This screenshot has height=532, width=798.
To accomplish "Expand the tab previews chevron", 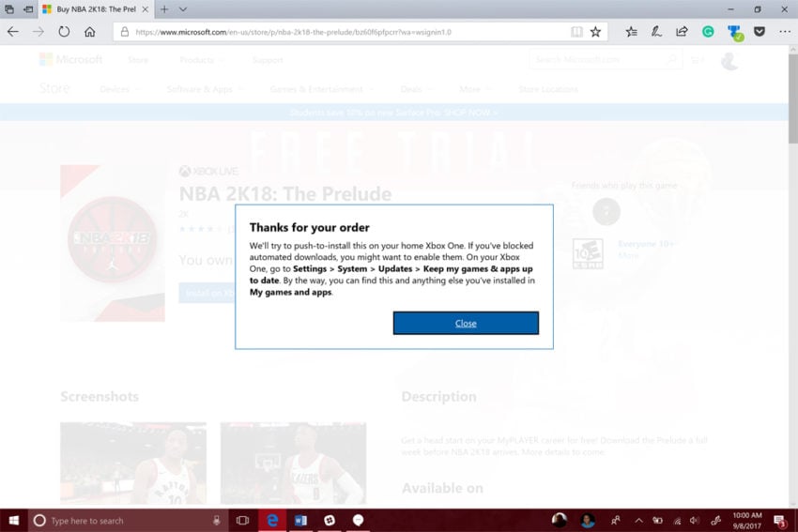I will coord(183,9).
